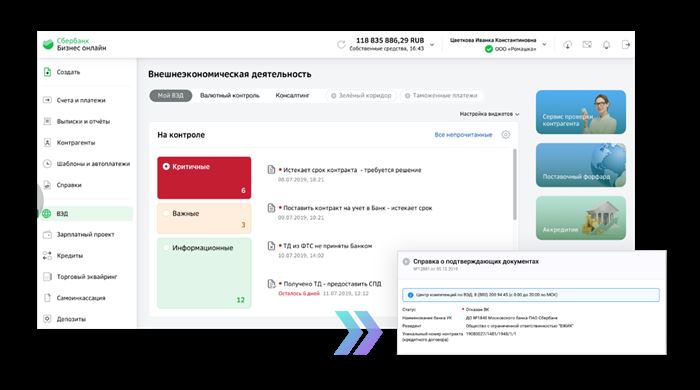This screenshot has height=390, width=700.
Task: Open the mail envelope icon
Action: 587,45
